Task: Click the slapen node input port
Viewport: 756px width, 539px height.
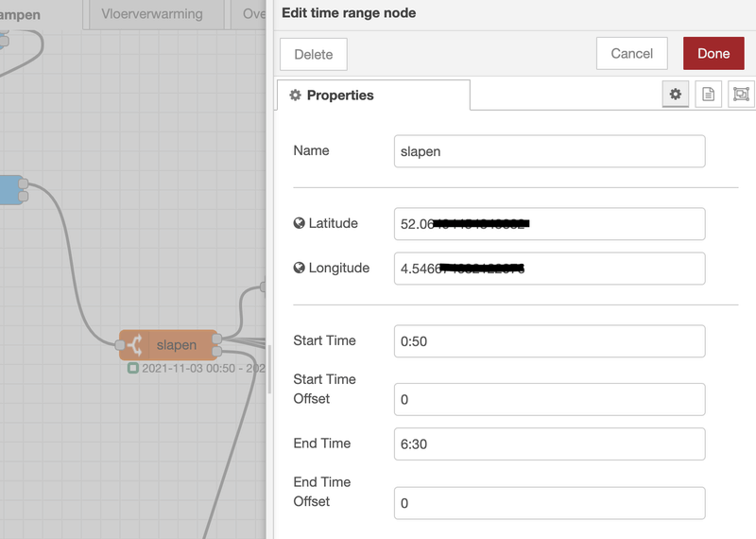Action: tap(120, 345)
